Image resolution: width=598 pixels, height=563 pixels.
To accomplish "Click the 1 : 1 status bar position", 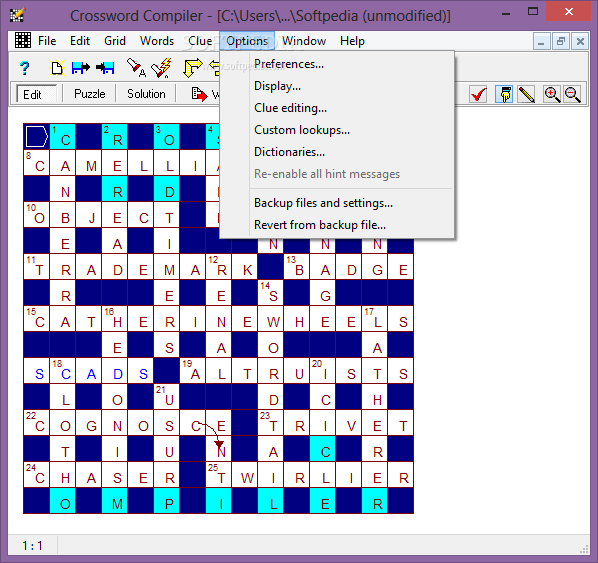I will (32, 546).
